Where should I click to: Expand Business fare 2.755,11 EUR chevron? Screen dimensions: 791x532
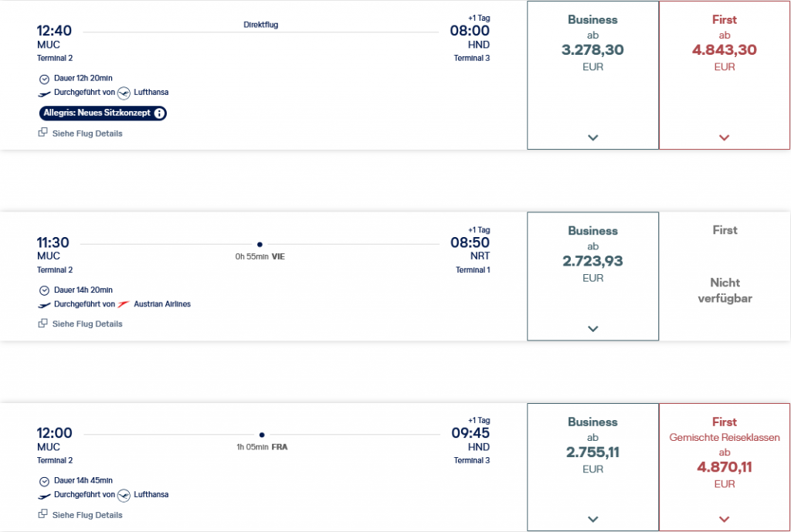tap(592, 519)
